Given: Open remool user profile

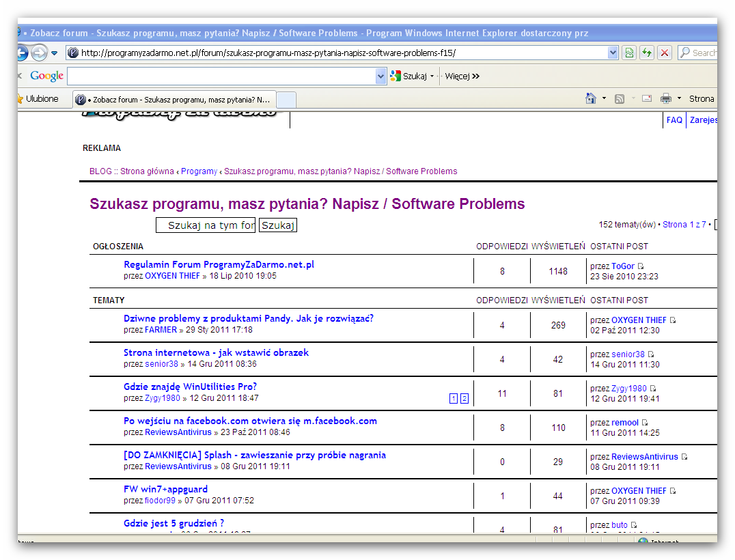Looking at the screenshot, I should pos(625,423).
